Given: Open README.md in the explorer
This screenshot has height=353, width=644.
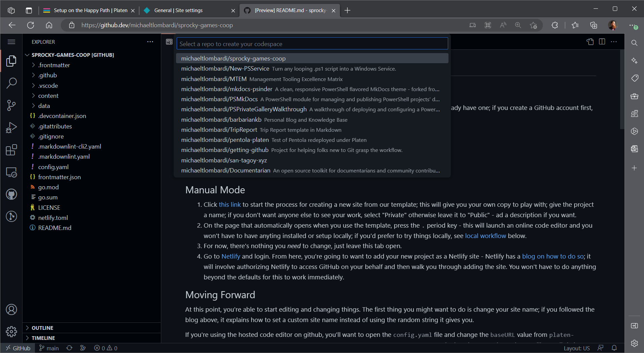Looking at the screenshot, I should point(54,228).
